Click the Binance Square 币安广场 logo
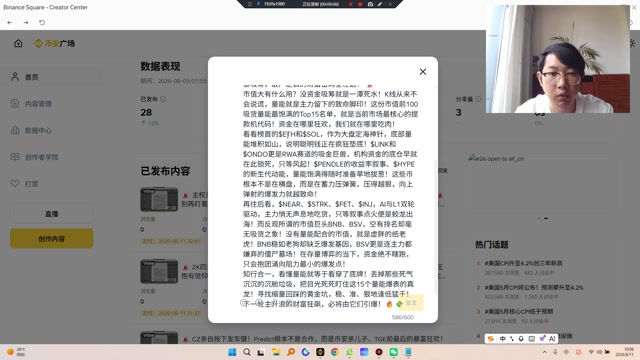This screenshot has height=360, width=640. 55,43
